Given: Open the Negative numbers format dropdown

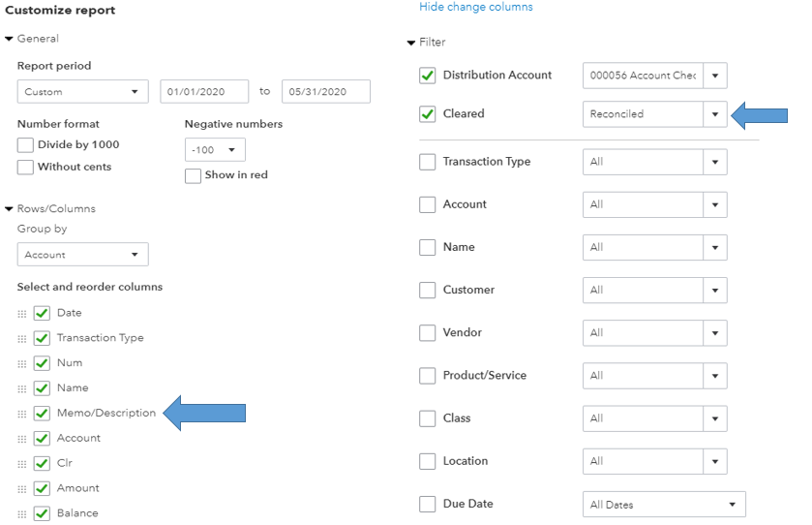Looking at the screenshot, I should point(215,150).
